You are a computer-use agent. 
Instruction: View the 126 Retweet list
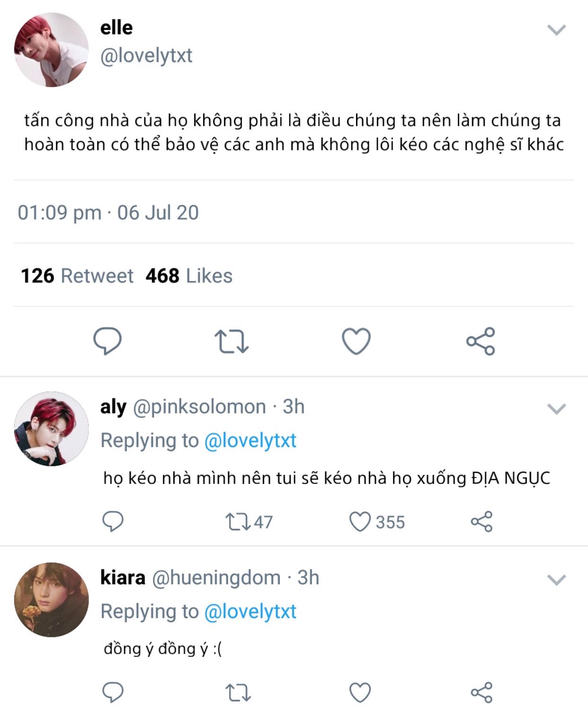click(77, 276)
